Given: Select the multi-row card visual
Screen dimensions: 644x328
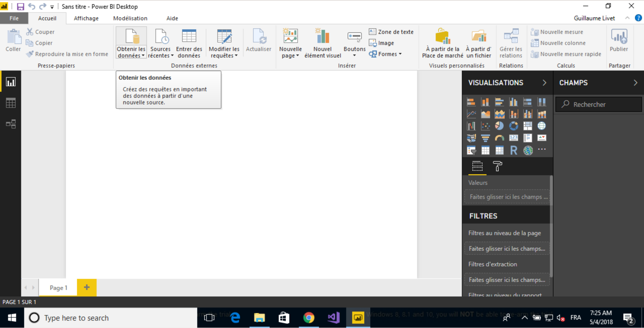Looking at the screenshot, I should pyautogui.click(x=528, y=138).
